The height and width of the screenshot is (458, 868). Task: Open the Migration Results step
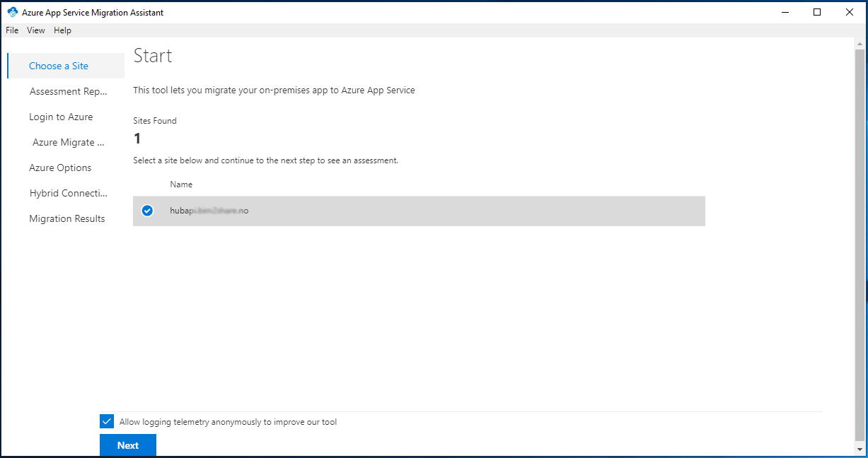[66, 218]
